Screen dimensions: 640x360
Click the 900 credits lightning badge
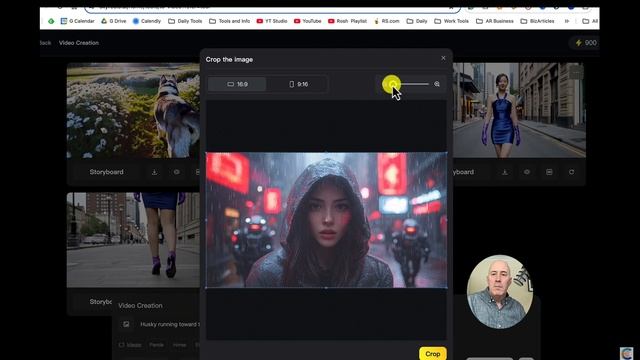(586, 43)
